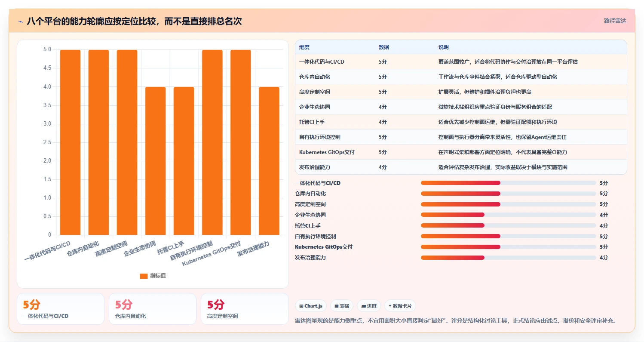The width and height of the screenshot is (644, 342).
Task: Click the Kubernetes GitOps交付 bar in chart
Action: click(x=240, y=142)
